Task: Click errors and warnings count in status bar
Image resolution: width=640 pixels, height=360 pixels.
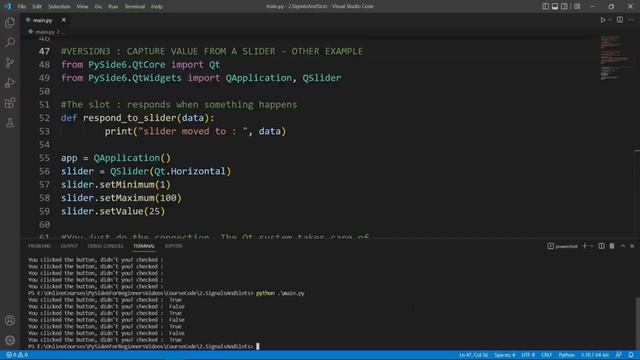Action: pos(17,355)
